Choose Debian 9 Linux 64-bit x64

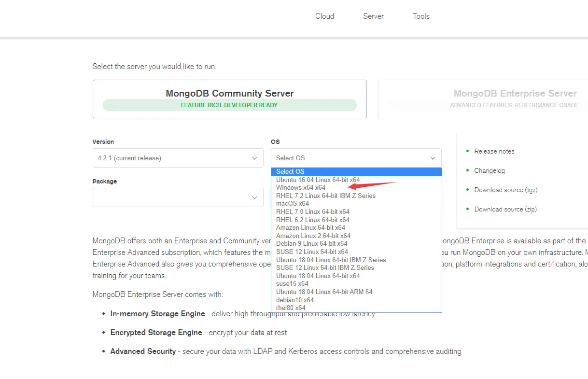pos(356,243)
